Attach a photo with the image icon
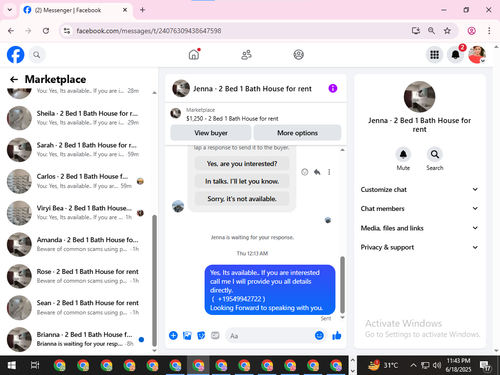The height and width of the screenshot is (375, 500). [187, 335]
